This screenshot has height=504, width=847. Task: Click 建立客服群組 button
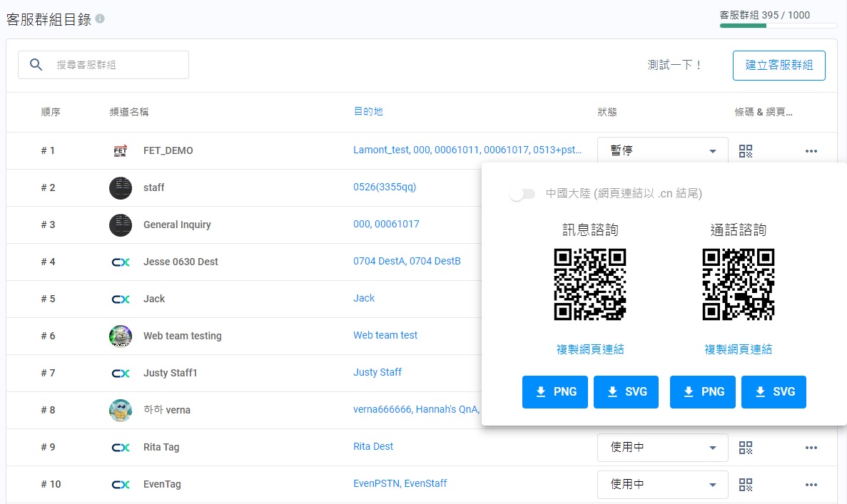(779, 66)
